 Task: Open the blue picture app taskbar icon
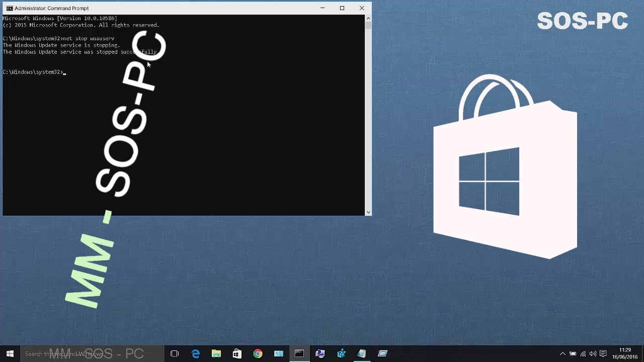(278, 354)
